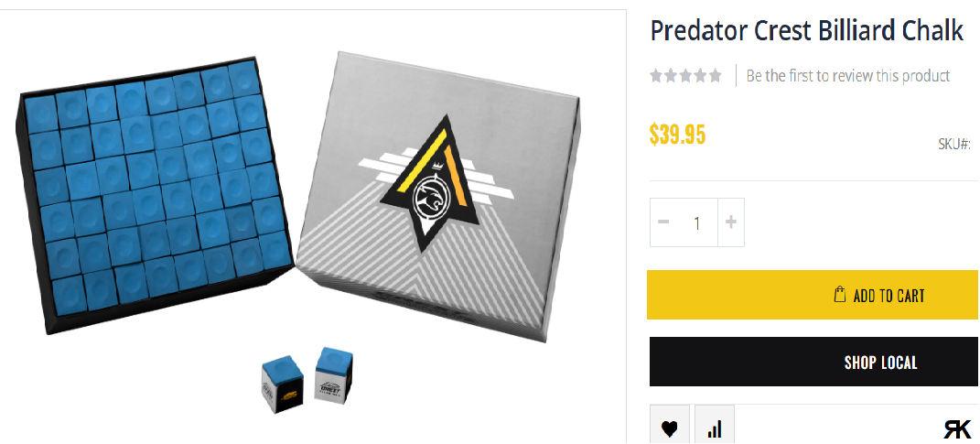Select the fifth rating star

point(715,76)
